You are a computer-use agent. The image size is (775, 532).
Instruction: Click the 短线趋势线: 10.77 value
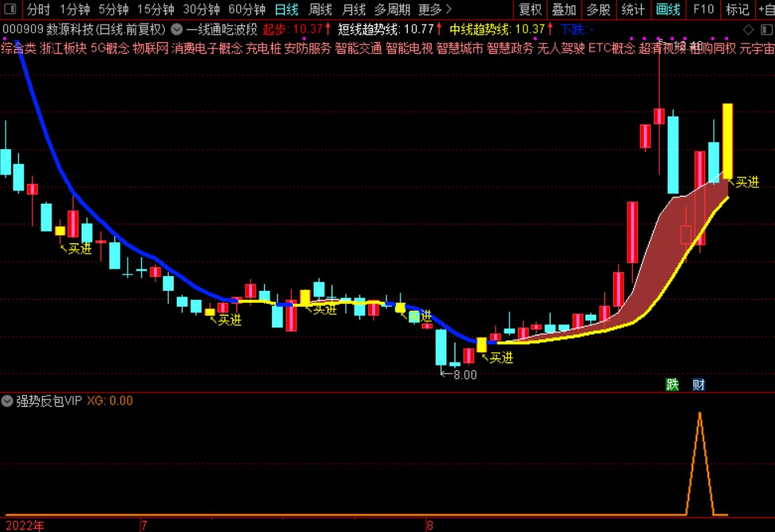[x=389, y=29]
